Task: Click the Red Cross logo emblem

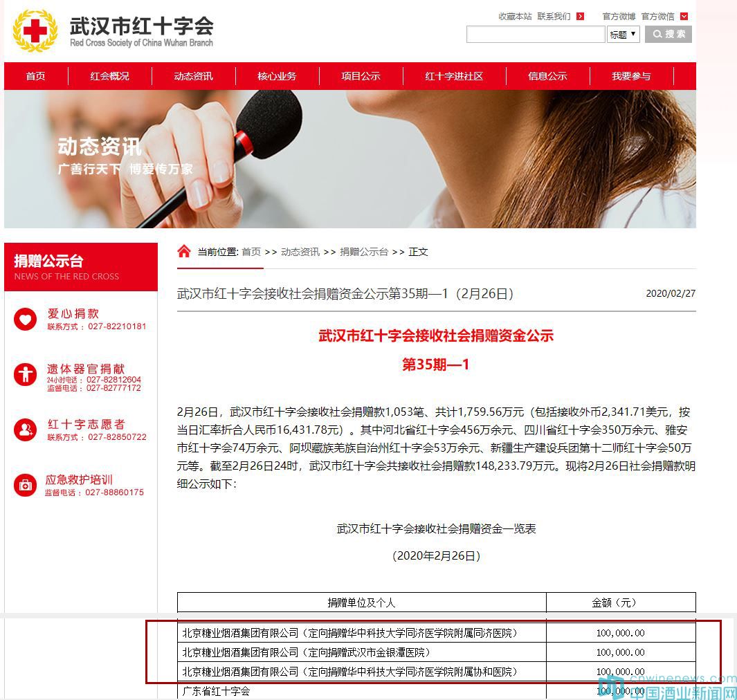Action: [35, 31]
